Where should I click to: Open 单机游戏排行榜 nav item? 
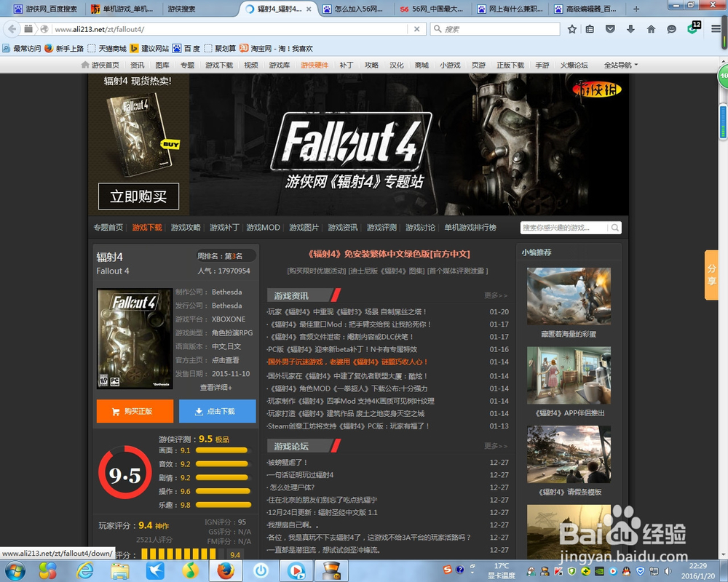coord(470,228)
